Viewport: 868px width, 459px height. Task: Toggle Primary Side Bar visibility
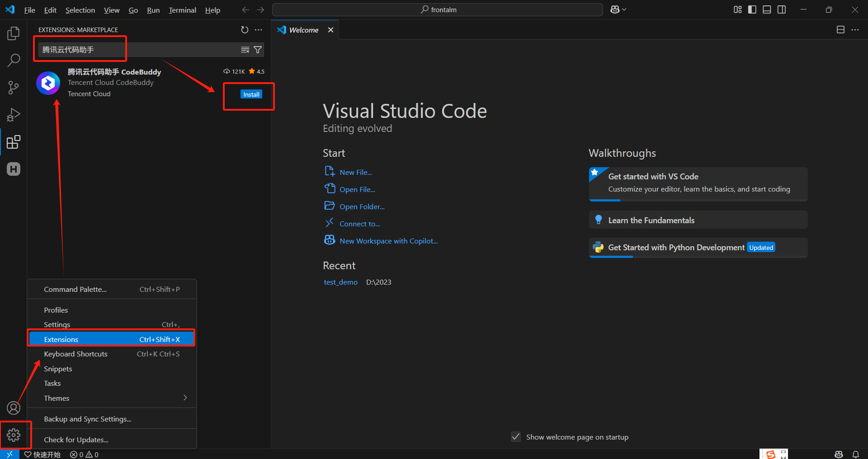(x=752, y=9)
